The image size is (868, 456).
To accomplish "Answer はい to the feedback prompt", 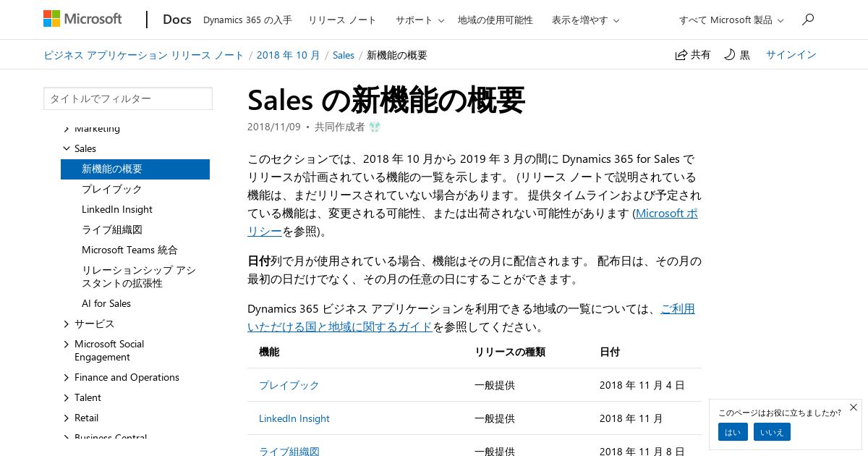I will [x=733, y=432].
